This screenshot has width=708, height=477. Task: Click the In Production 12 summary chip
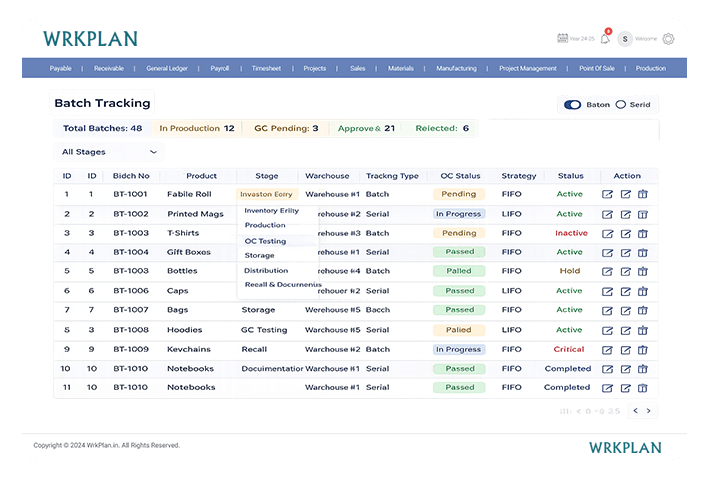[197, 128]
